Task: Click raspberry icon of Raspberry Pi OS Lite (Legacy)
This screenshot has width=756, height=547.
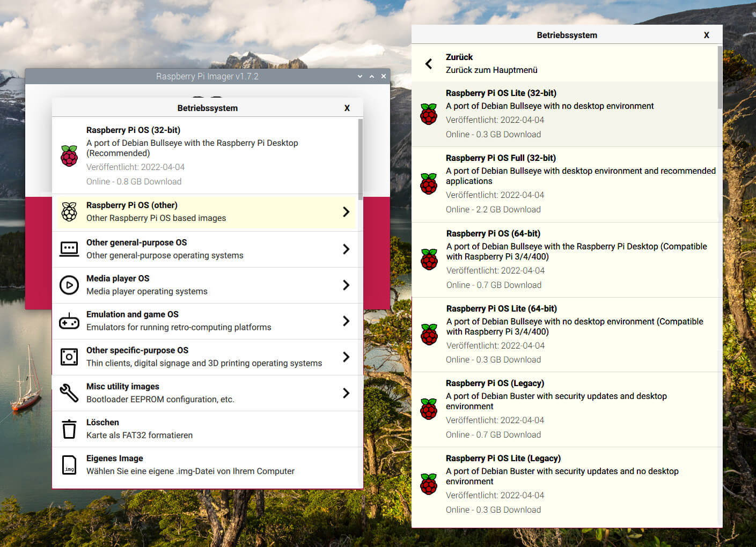Action: point(429,484)
